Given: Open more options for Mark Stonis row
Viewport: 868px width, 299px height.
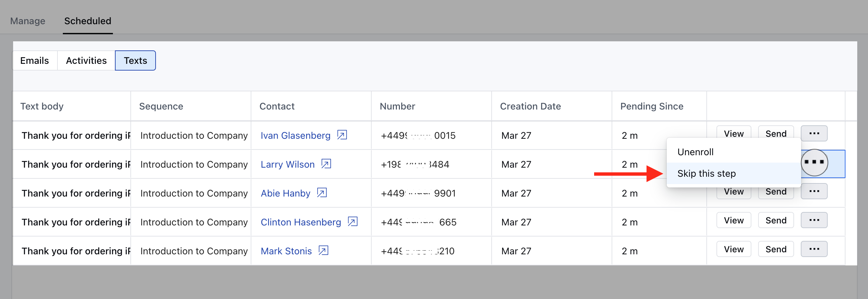Looking at the screenshot, I should point(814,249).
